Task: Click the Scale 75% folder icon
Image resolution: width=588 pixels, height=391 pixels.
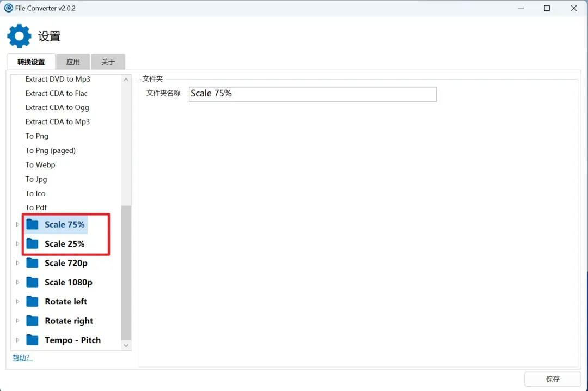Action: 32,224
